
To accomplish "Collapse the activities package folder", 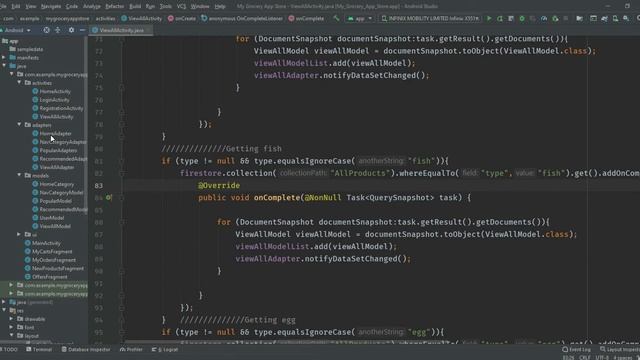I will point(19,82).
